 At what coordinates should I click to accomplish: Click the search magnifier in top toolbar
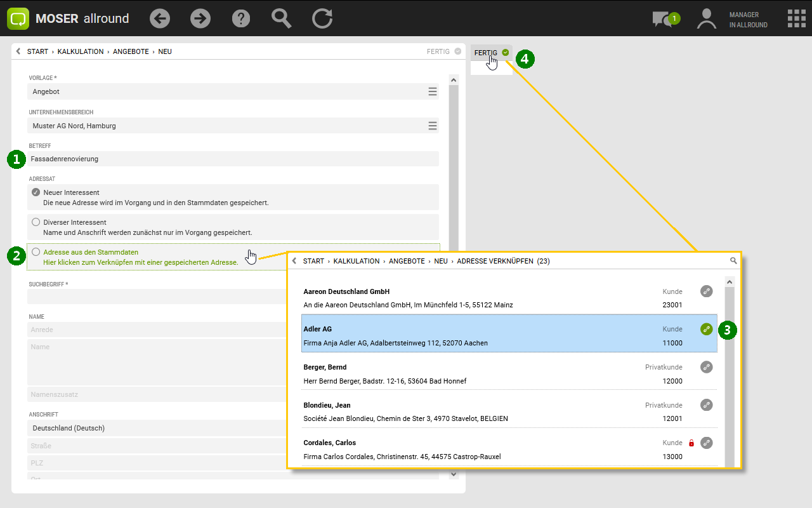(281, 18)
